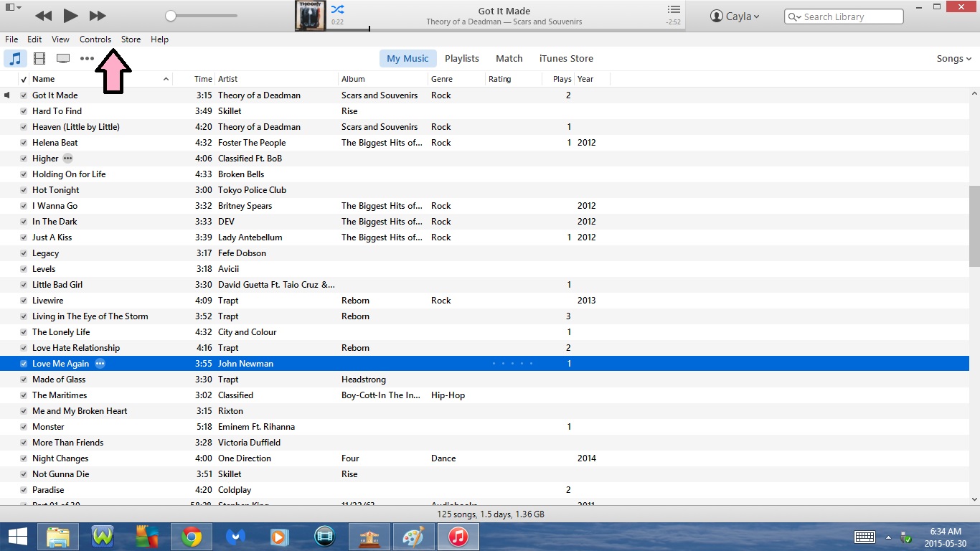Click the now-playing speaker icon by Got It Made
This screenshot has height=551, width=980.
[8, 95]
